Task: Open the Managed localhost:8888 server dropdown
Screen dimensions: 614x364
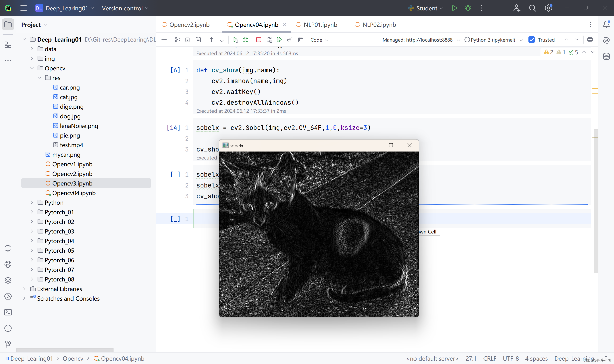Action: [421, 40]
